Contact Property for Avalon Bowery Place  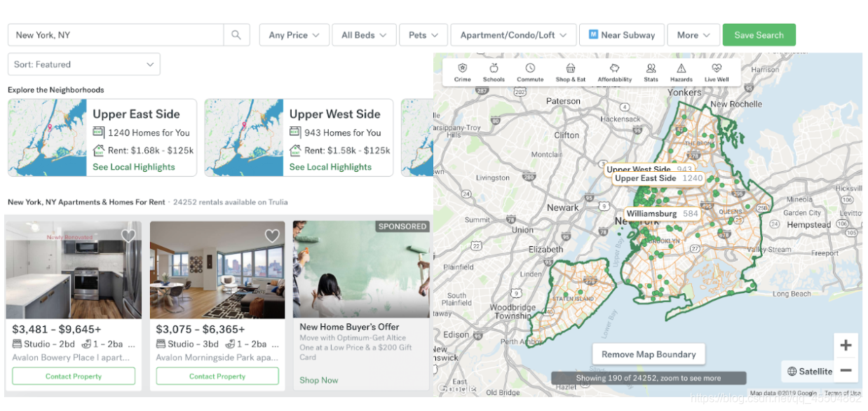click(x=74, y=377)
